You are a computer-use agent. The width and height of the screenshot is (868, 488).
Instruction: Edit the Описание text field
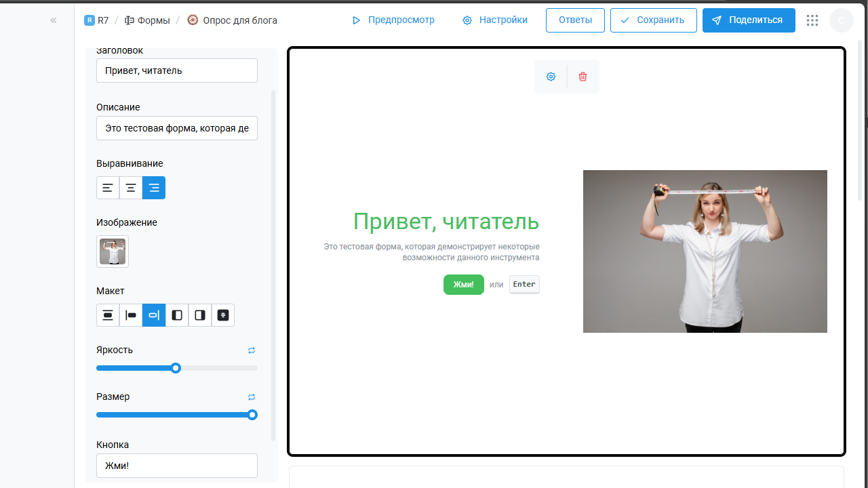(x=177, y=128)
